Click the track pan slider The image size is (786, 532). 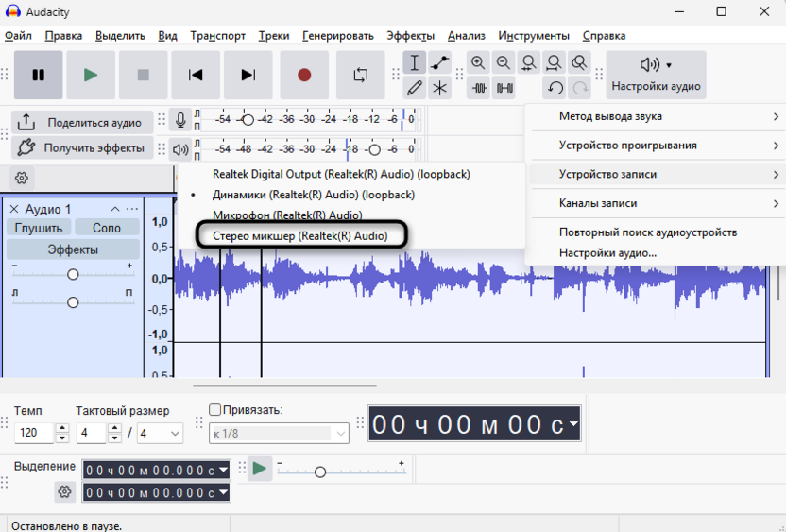(x=73, y=302)
